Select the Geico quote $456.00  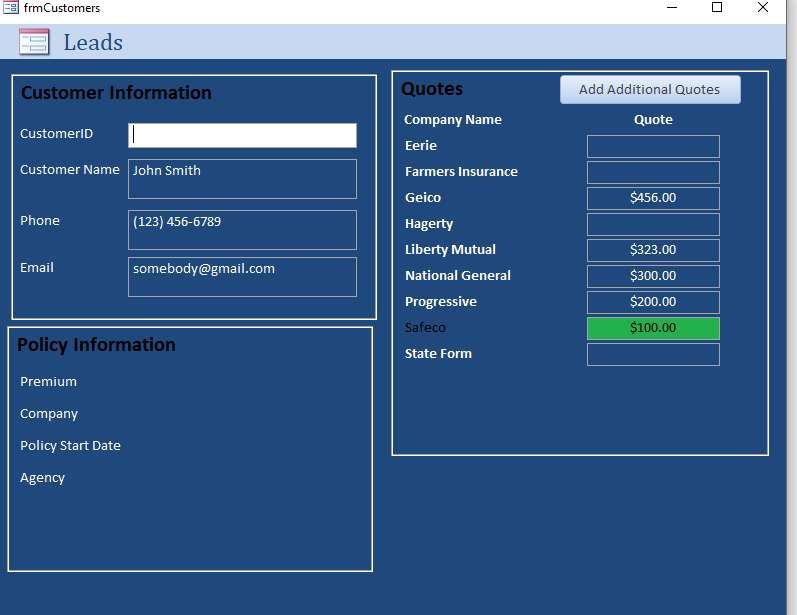[x=653, y=198]
